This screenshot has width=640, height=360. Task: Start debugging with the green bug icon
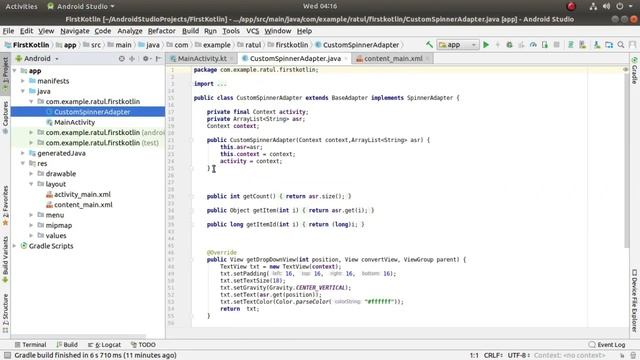(x=509, y=44)
